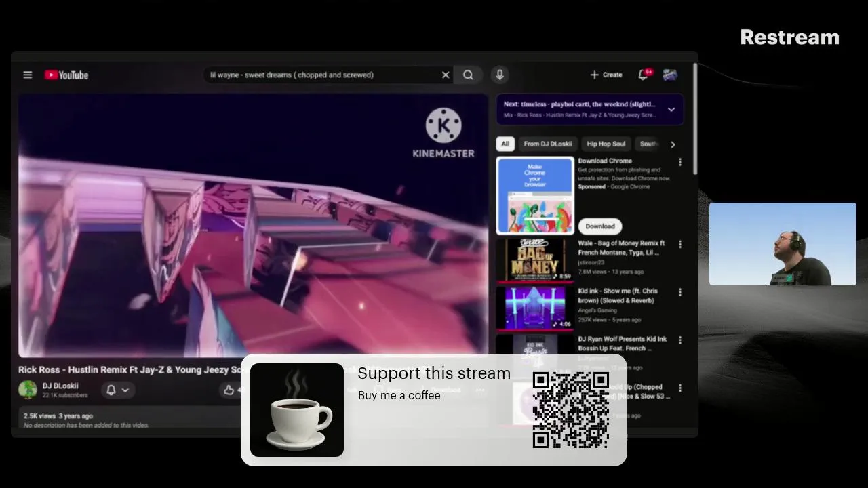The height and width of the screenshot is (488, 868).
Task: Click the Angel's Gaming channel name
Action: pos(597,310)
